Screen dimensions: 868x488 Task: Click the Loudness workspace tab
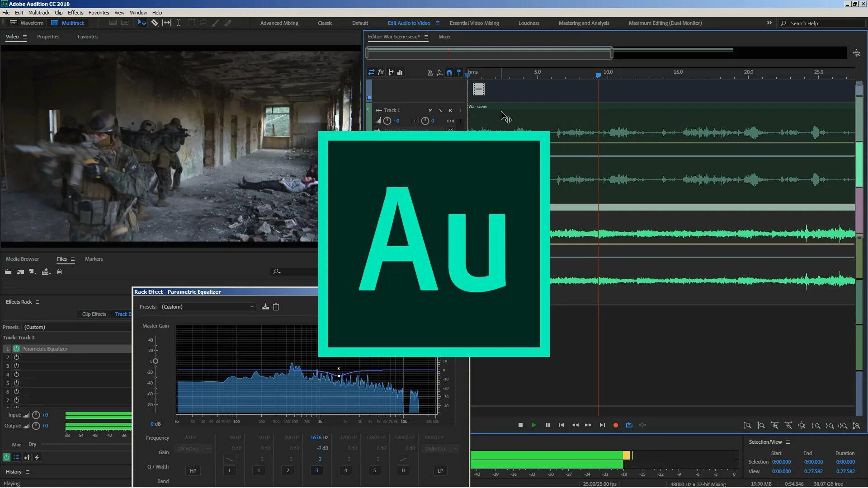click(x=529, y=23)
